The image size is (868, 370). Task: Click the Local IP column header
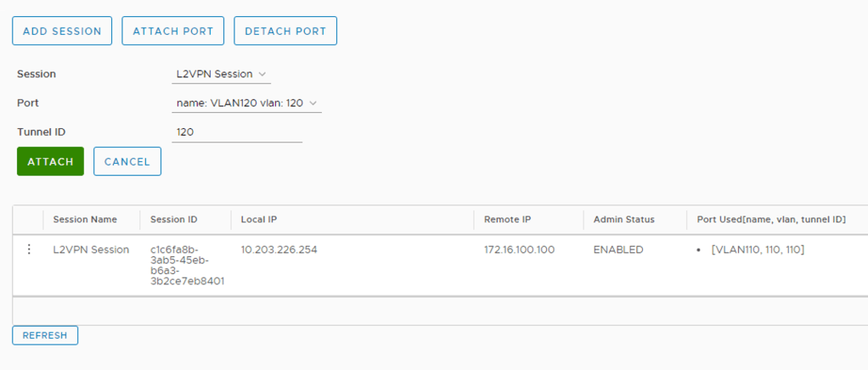pyautogui.click(x=259, y=220)
